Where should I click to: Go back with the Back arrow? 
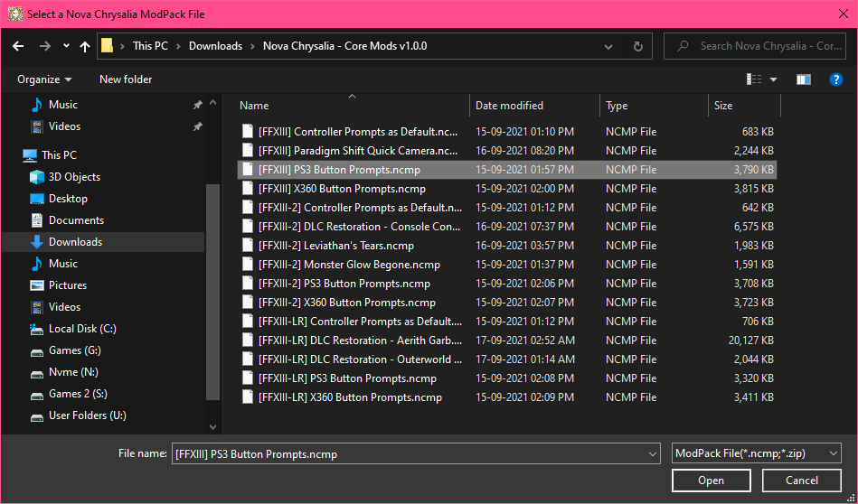pyautogui.click(x=18, y=46)
